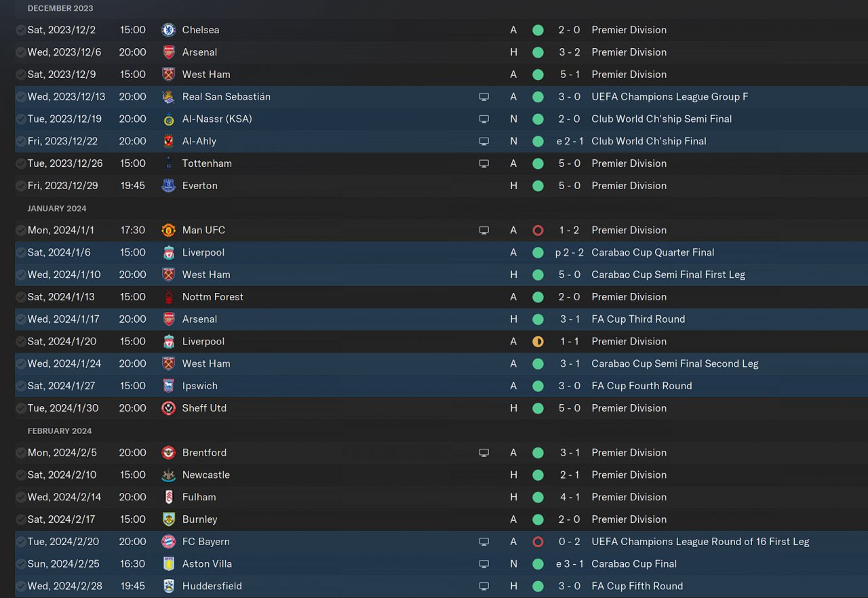Click the Chelsea club badge icon
Viewport: 868px width, 598px height.
[x=168, y=30]
